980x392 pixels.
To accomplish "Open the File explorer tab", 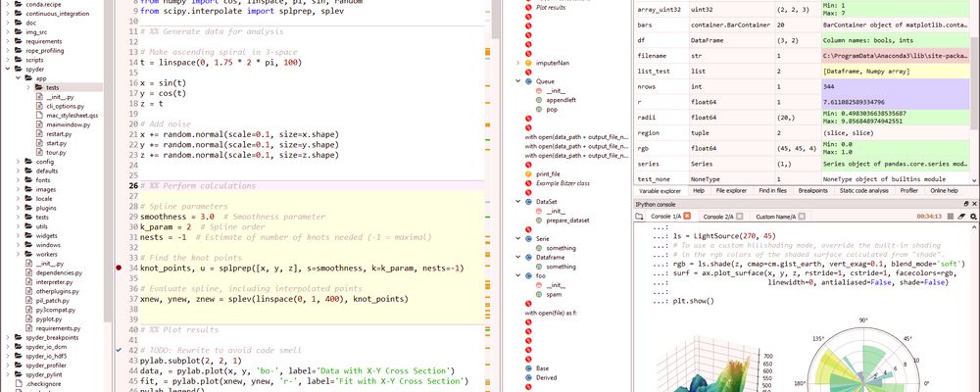I will coord(731,191).
